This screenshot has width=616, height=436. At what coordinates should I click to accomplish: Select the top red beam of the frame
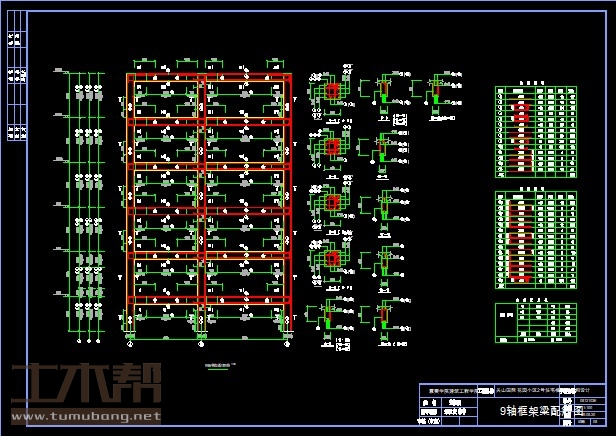208,77
